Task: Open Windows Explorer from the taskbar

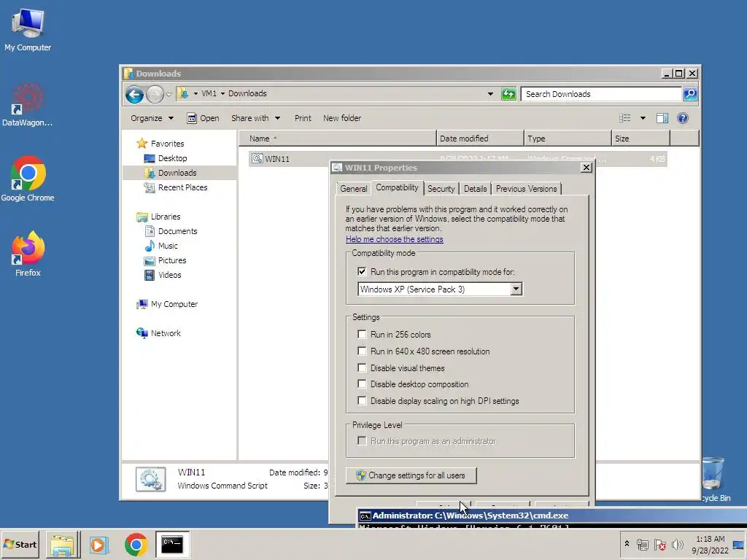Action: point(63,545)
